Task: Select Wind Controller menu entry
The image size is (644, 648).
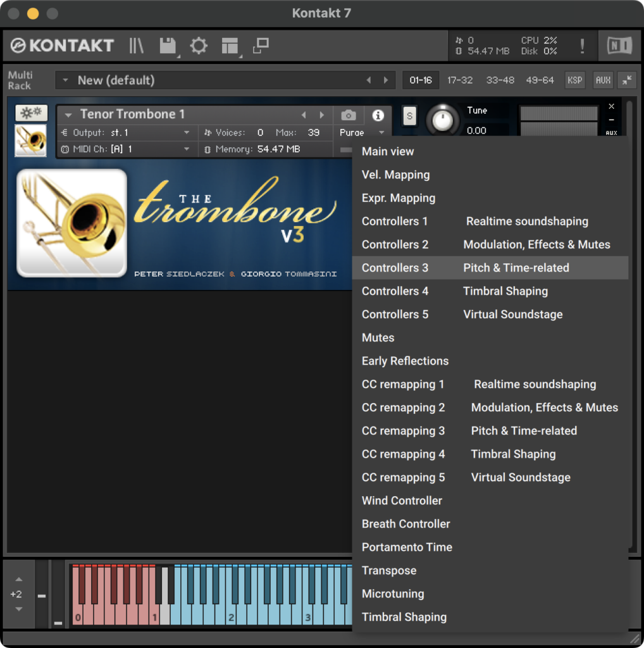Action: click(x=490, y=501)
